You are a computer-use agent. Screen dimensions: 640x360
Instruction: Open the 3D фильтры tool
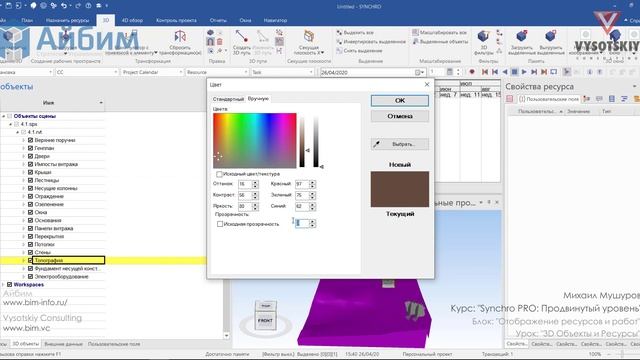(x=483, y=43)
